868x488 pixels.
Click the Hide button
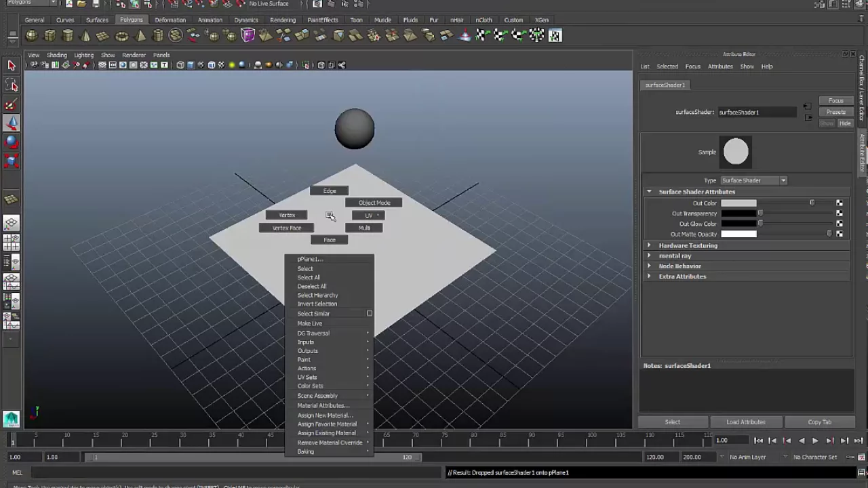pyautogui.click(x=845, y=123)
